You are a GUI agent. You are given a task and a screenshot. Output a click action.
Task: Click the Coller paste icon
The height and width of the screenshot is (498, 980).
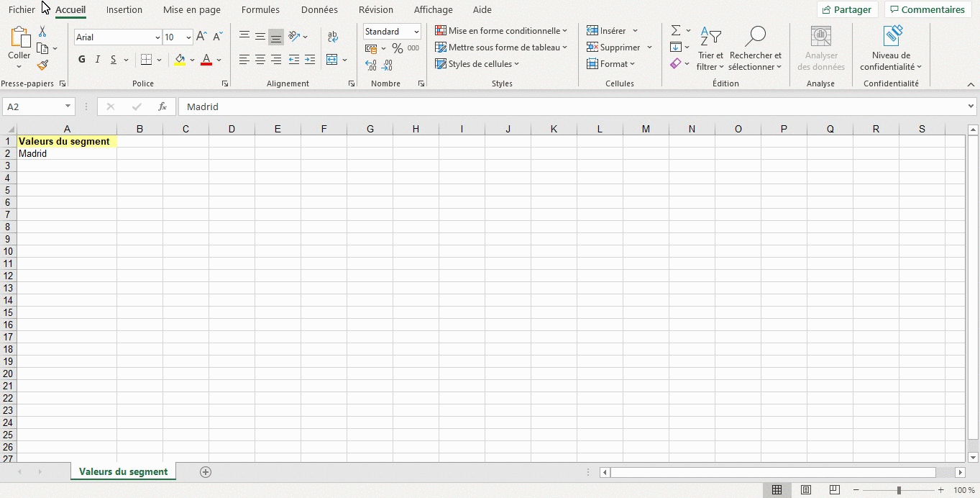(x=19, y=37)
